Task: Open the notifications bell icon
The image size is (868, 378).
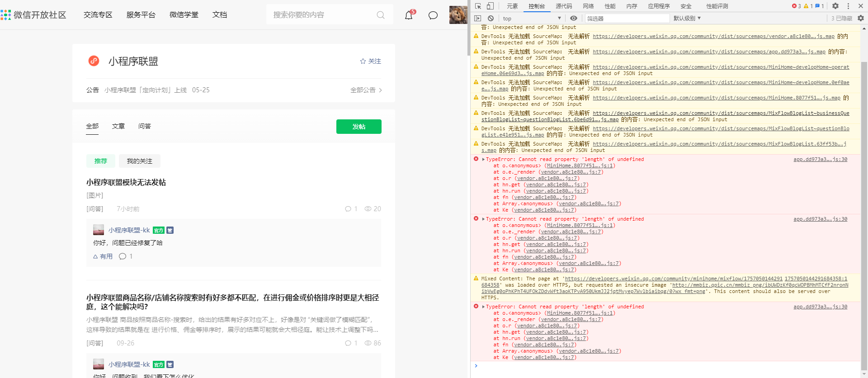Action: pyautogui.click(x=409, y=15)
